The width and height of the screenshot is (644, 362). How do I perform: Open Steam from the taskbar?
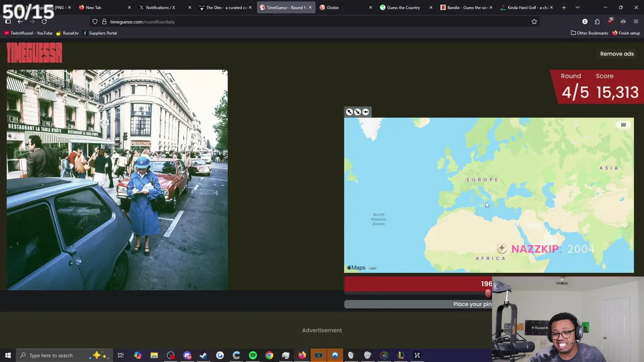coord(203,355)
